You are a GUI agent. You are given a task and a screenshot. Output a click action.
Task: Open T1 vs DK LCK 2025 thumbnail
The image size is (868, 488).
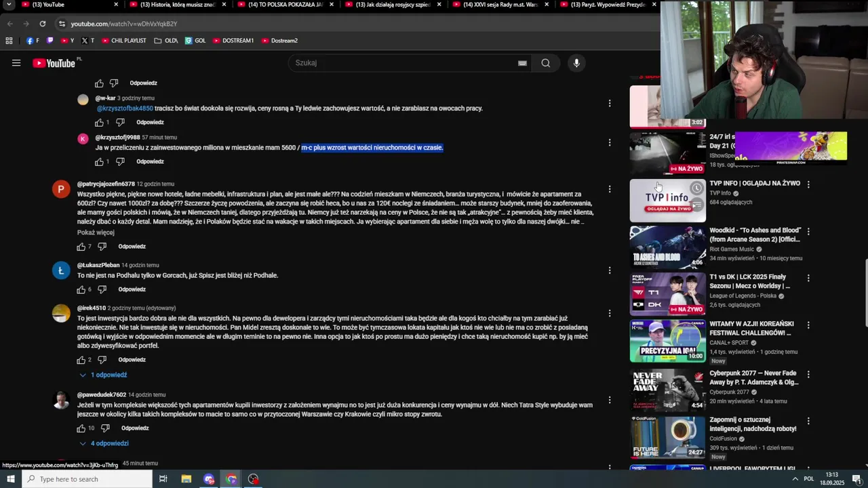(667, 295)
